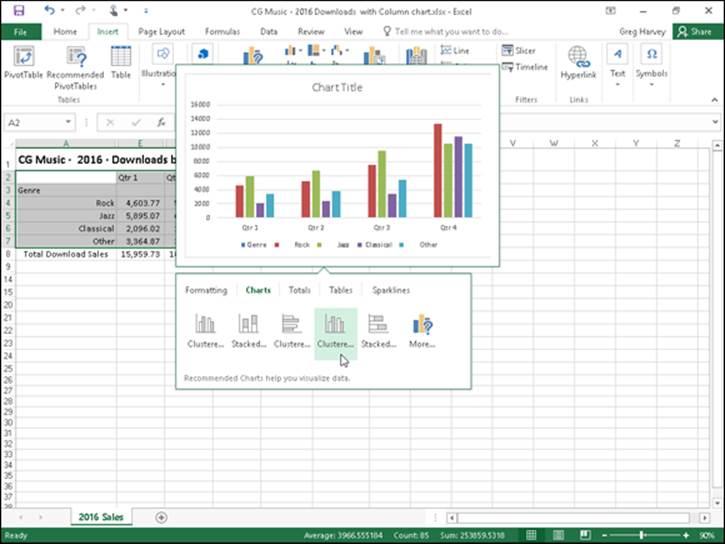Image resolution: width=725 pixels, height=544 pixels.
Task: Open More charts option
Action: (422, 331)
